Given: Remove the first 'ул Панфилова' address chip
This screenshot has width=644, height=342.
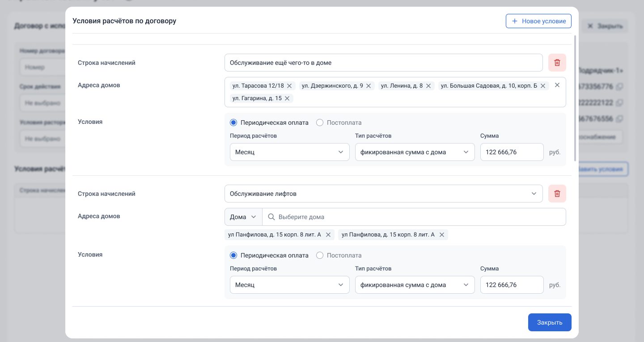Looking at the screenshot, I should 328,235.
